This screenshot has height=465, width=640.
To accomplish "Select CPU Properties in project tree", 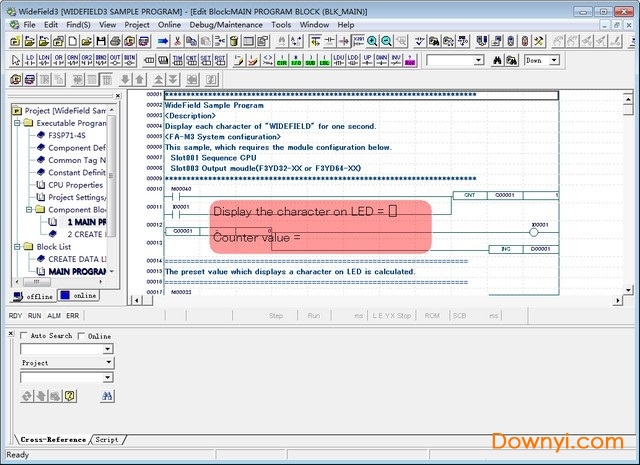I will (x=76, y=184).
